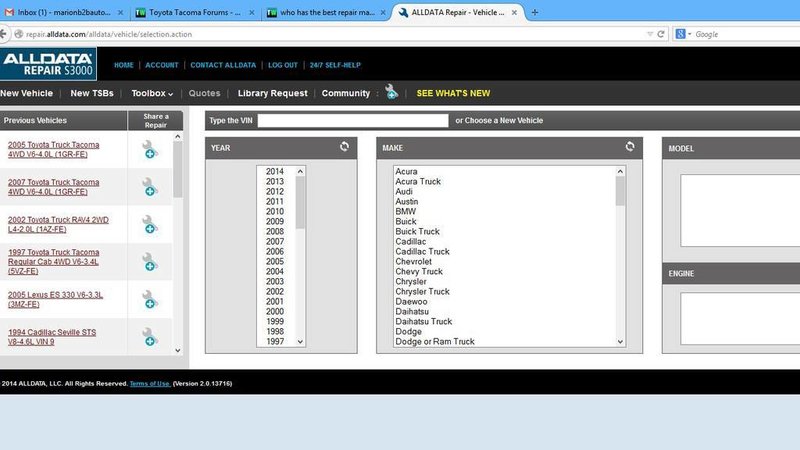The width and height of the screenshot is (800, 450).
Task: Select Cadillac Truck make
Action: click(422, 252)
